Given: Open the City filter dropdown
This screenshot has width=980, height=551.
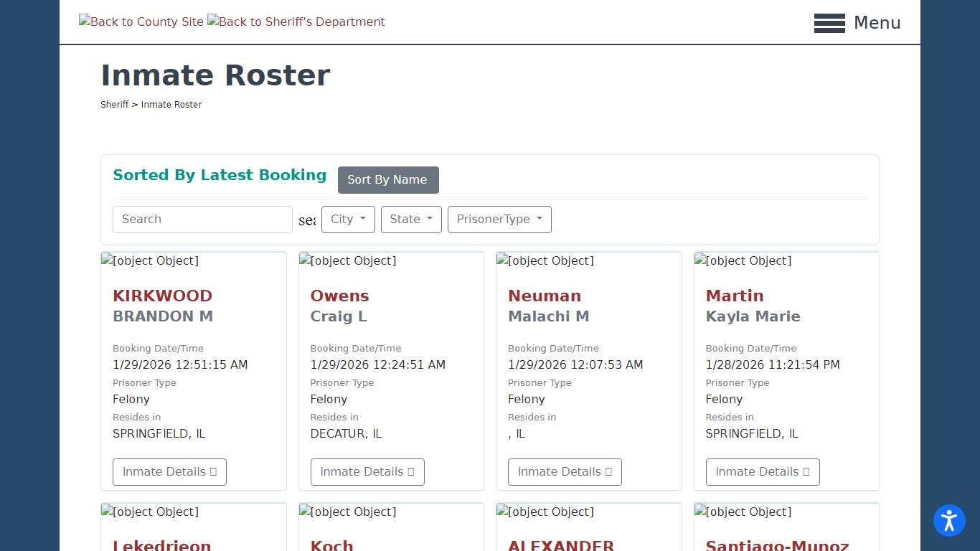Looking at the screenshot, I should [x=348, y=220].
